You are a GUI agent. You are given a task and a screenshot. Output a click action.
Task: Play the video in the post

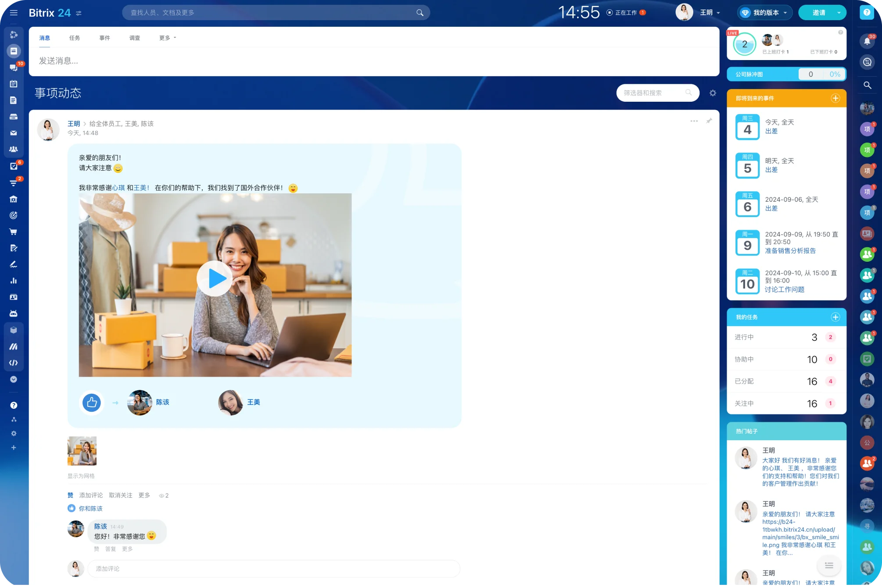[x=215, y=278]
